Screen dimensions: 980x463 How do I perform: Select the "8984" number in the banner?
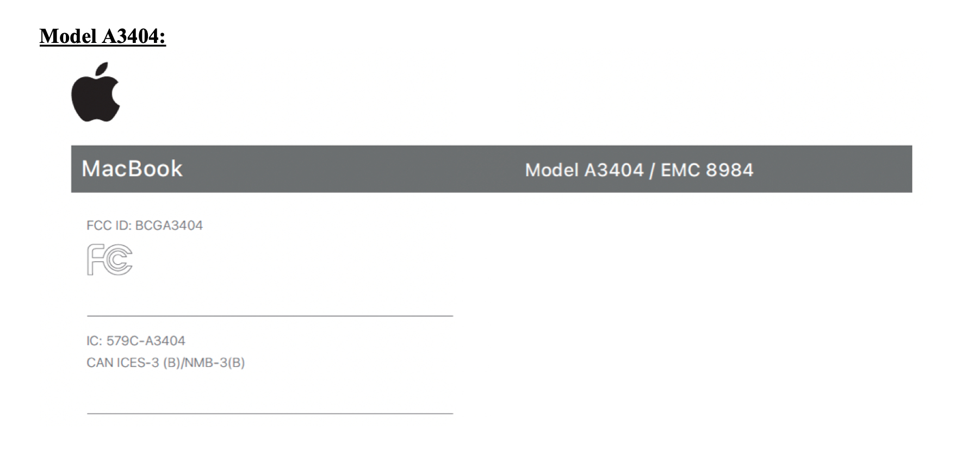click(x=730, y=170)
